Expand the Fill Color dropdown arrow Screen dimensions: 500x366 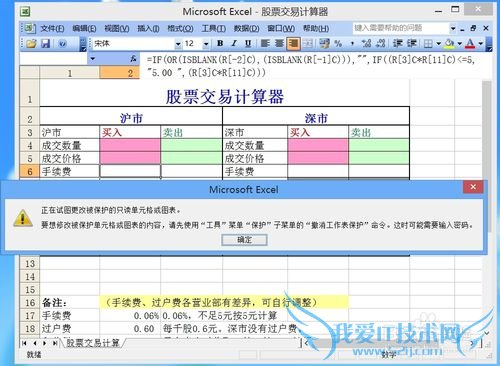click(x=460, y=44)
